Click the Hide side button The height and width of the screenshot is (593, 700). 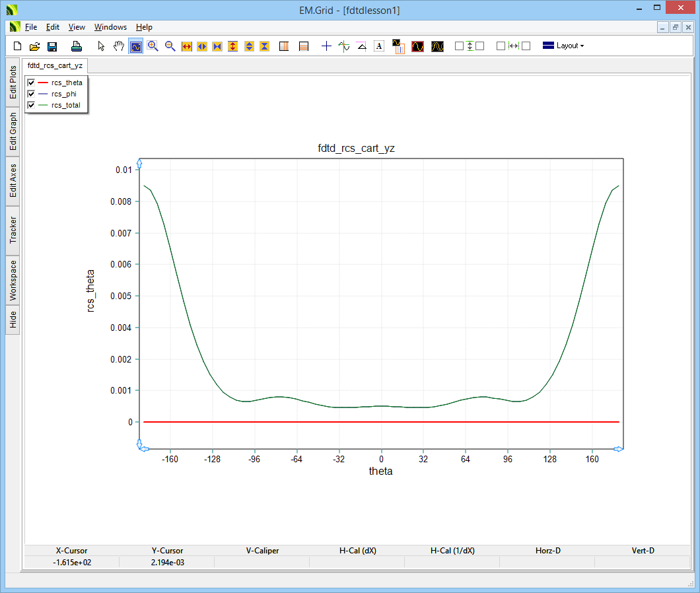[13, 320]
